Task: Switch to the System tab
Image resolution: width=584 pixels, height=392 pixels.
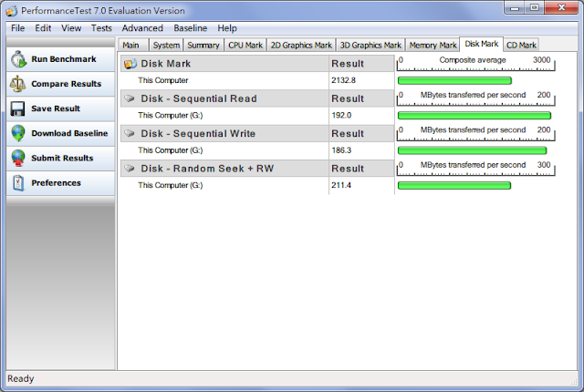Action: pos(166,45)
